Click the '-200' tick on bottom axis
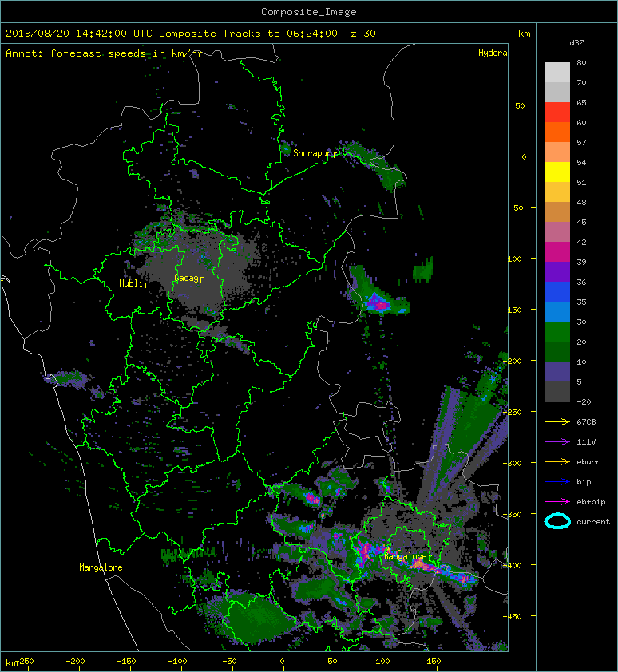 pyautogui.click(x=76, y=662)
